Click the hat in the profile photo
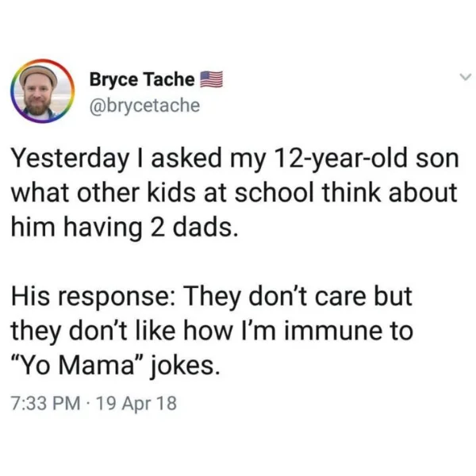476x476 pixels. 39,74
